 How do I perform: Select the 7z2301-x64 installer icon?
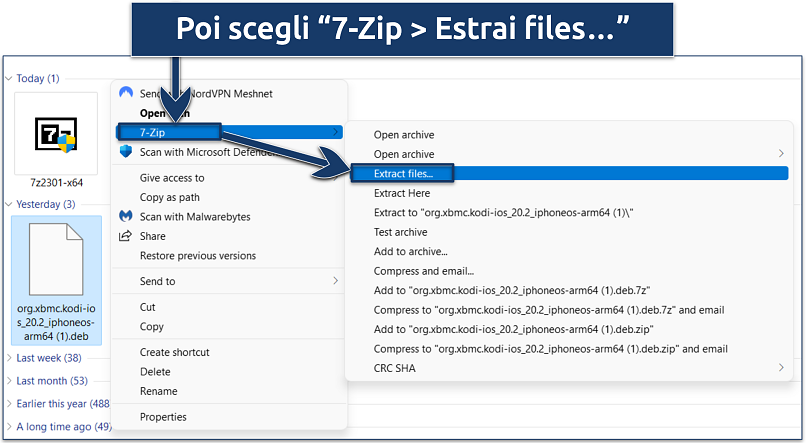point(56,134)
